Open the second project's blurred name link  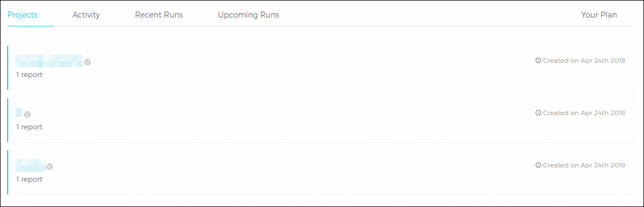(x=19, y=112)
